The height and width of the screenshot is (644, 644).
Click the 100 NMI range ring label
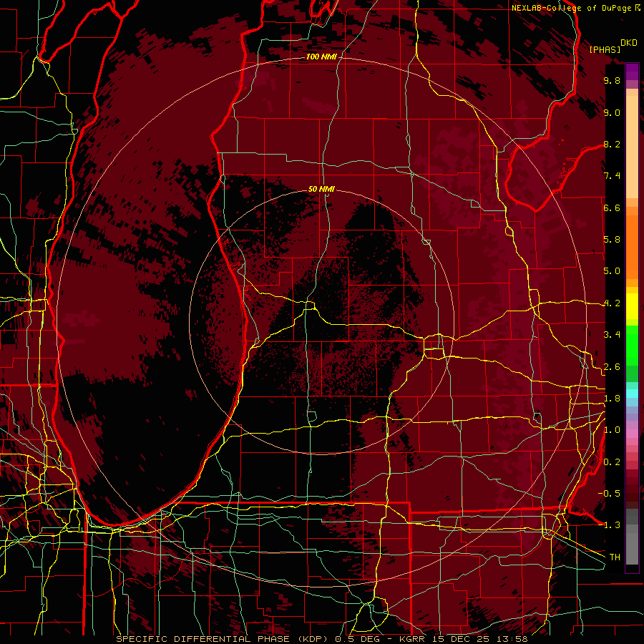pyautogui.click(x=321, y=57)
